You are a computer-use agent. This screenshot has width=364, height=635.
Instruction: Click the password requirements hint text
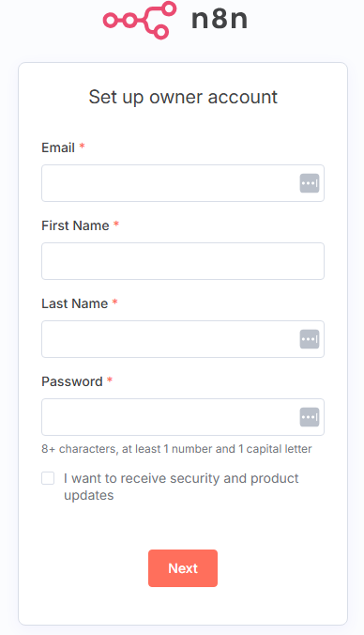[176, 449]
